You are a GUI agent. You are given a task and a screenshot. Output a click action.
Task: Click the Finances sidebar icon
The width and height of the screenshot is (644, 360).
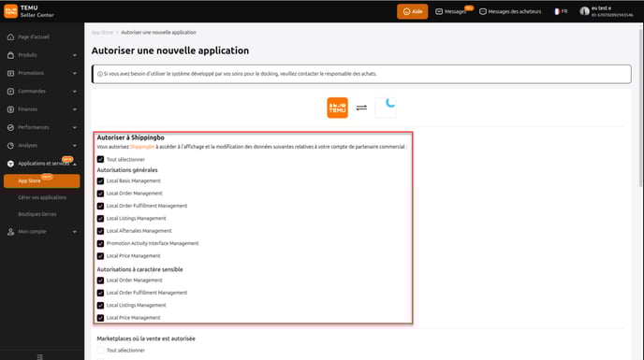[x=10, y=109]
